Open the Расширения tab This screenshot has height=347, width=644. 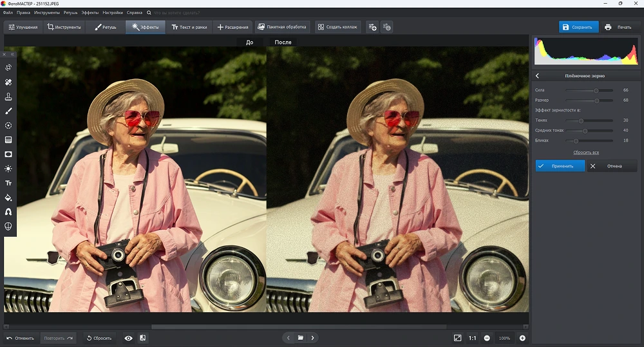coord(233,27)
